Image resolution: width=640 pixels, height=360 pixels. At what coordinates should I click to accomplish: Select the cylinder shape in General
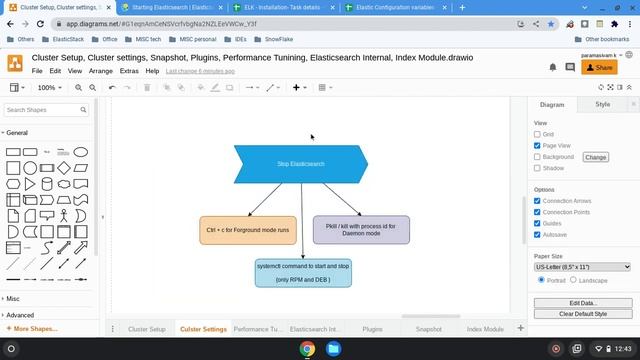pos(47,184)
